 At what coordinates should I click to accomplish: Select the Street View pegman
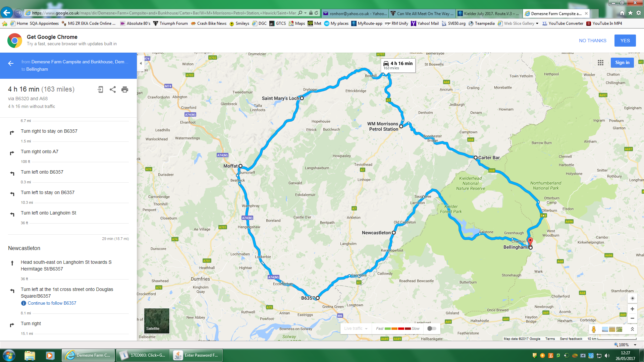(x=594, y=329)
